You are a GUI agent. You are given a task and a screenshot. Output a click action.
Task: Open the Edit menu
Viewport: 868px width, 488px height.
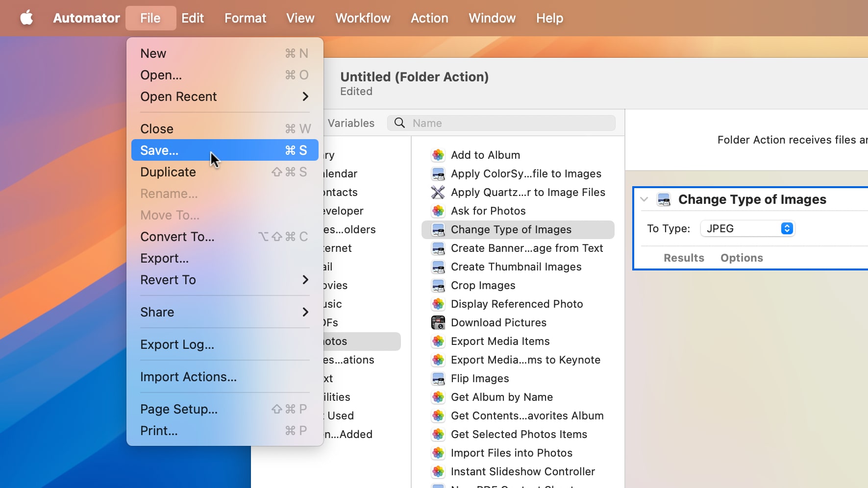(x=193, y=18)
